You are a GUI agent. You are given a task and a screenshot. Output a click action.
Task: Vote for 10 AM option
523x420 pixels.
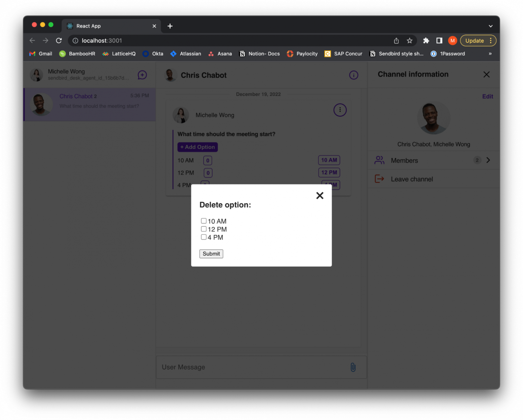[329, 160]
